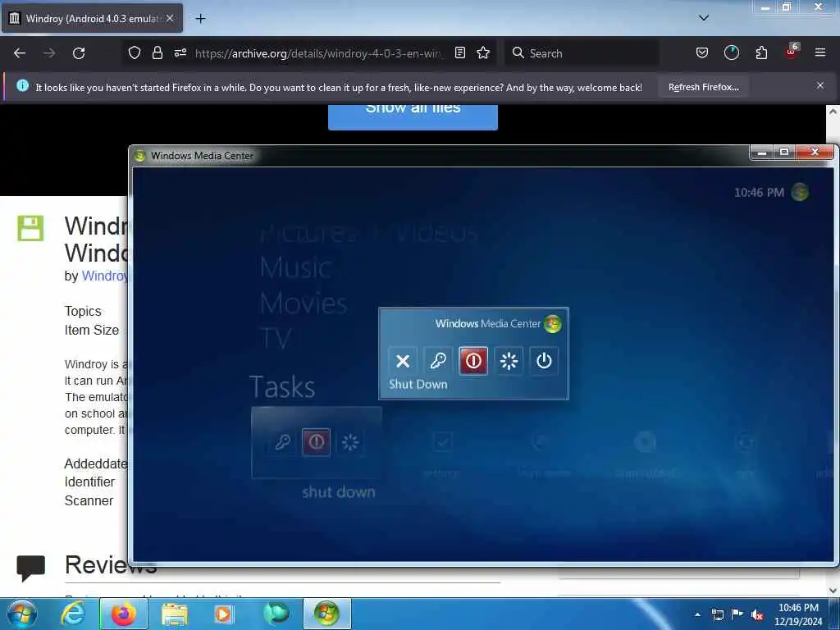Launch Internet Explorer from the taskbar
Screen dimensions: 840x630
[72, 614]
